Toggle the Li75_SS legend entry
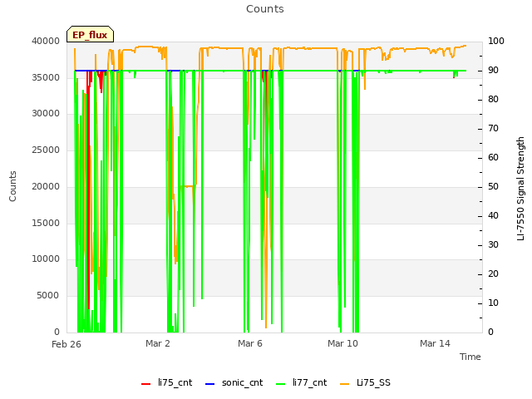Image resolution: width=532 pixels, height=399 pixels. pos(365,382)
